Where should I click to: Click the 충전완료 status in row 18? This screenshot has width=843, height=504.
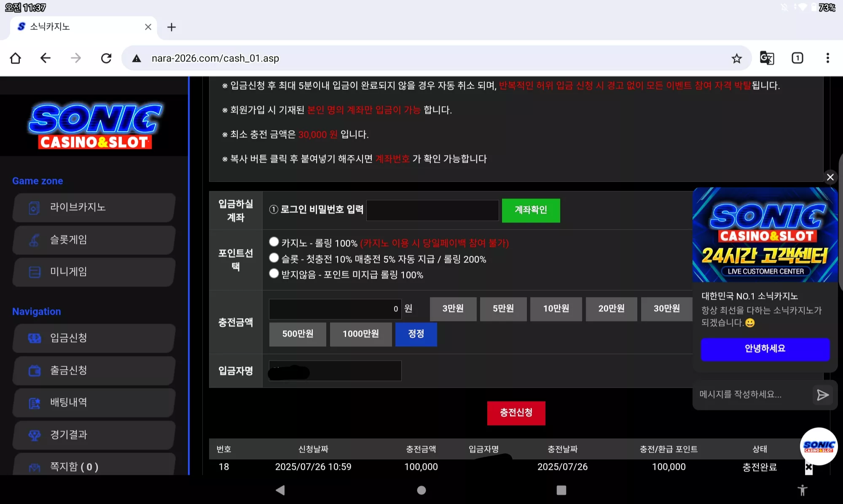(x=760, y=467)
